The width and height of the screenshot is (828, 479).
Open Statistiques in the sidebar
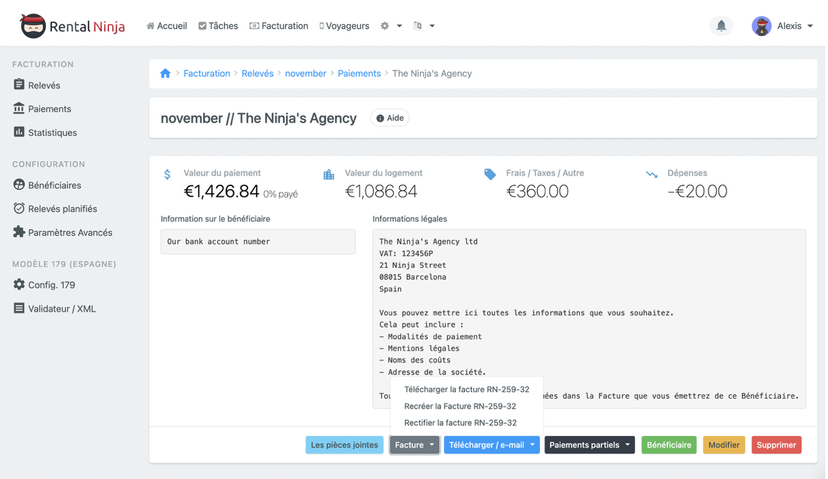[45, 133]
